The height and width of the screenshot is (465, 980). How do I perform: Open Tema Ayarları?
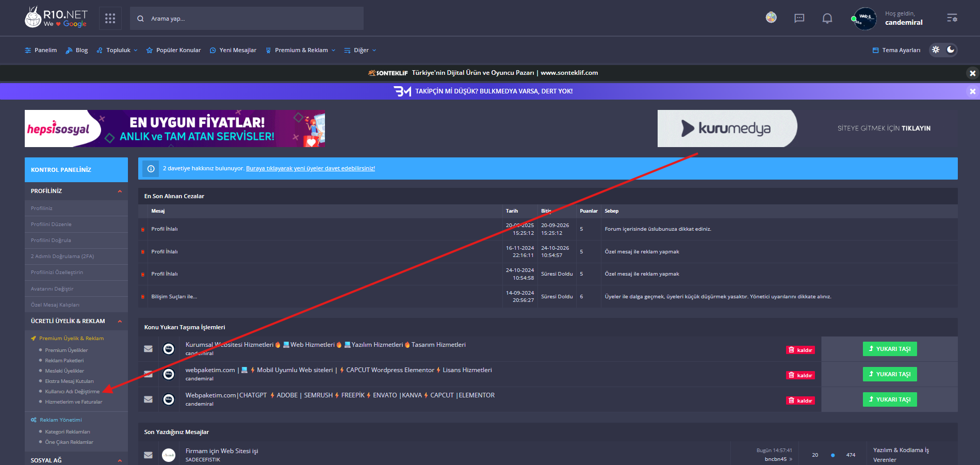(x=896, y=50)
